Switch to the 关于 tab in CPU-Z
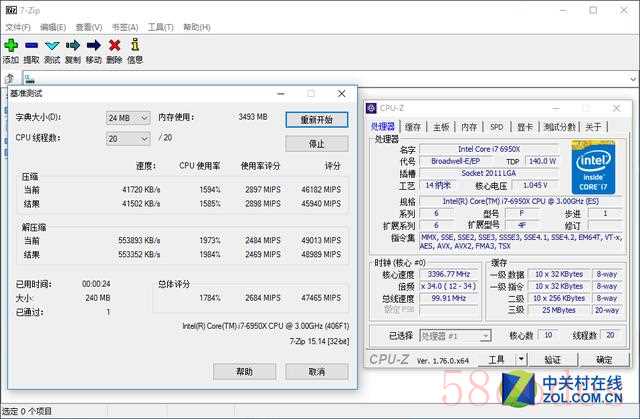This screenshot has width=640, height=419. click(593, 127)
